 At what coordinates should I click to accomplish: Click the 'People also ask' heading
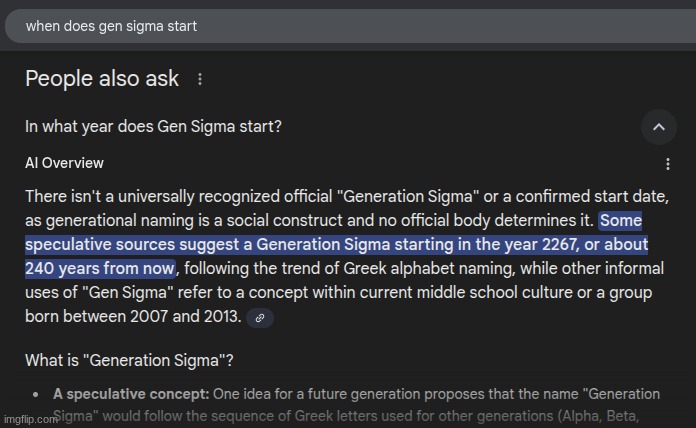[102, 79]
